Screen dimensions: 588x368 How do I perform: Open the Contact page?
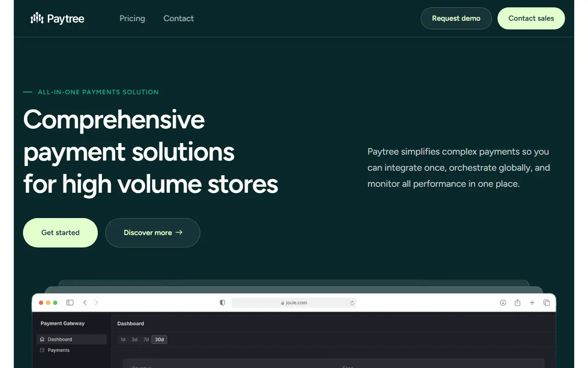[x=179, y=18]
